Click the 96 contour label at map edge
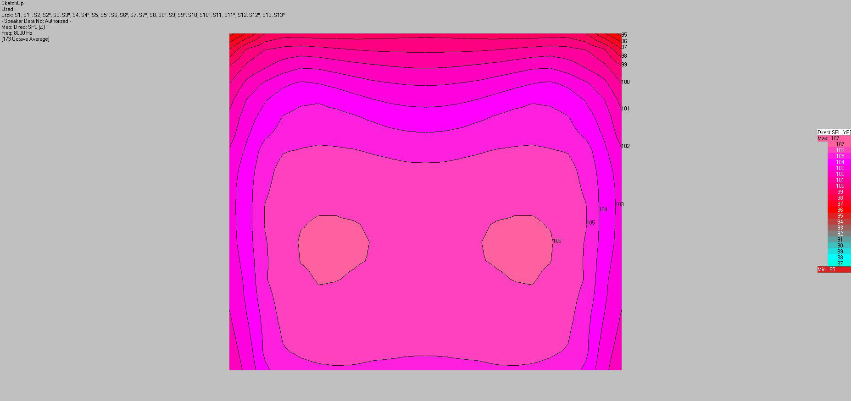 pos(624,41)
